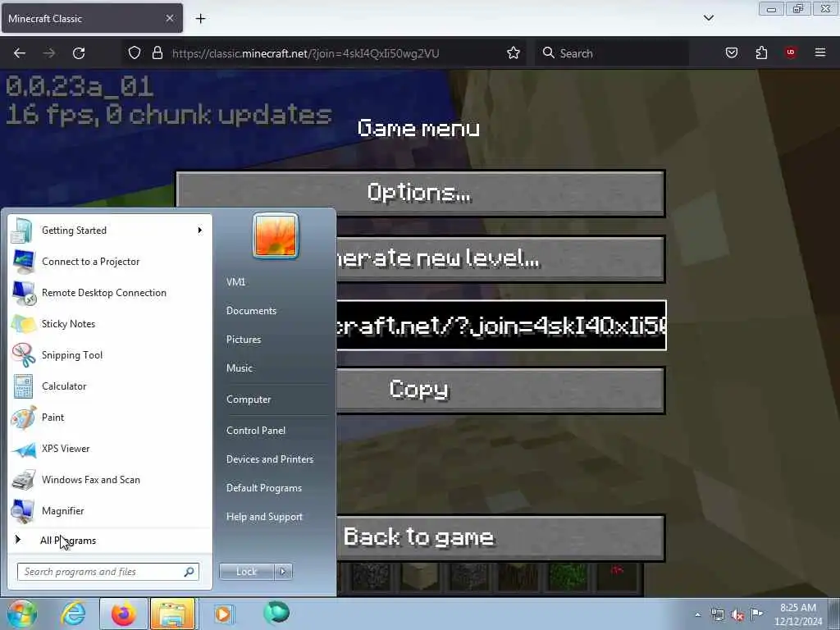The height and width of the screenshot is (630, 840).
Task: Click the Firefox forward arrow button
Action: coord(48,53)
